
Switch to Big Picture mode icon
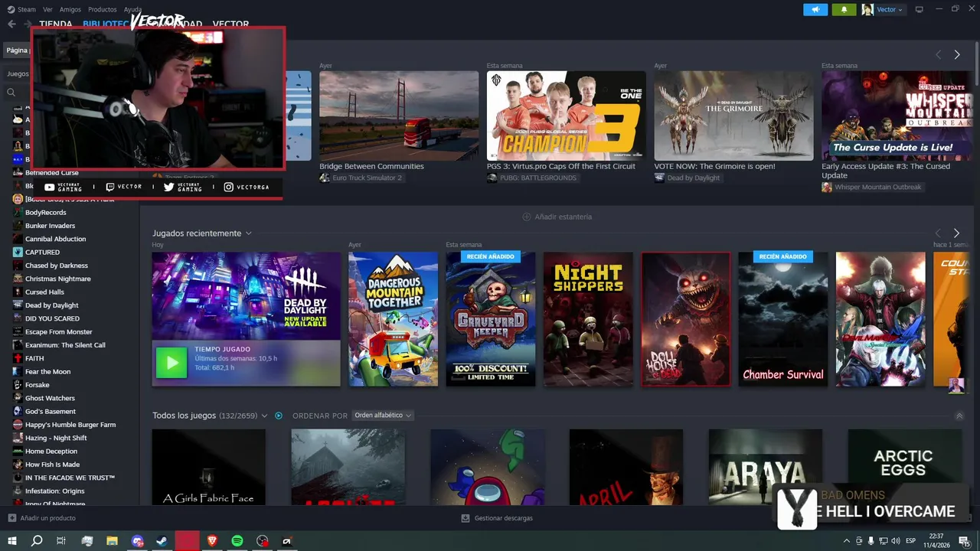click(919, 10)
